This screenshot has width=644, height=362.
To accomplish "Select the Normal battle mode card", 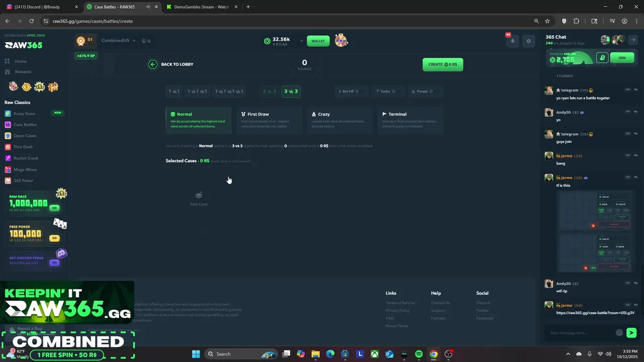I will (x=199, y=120).
